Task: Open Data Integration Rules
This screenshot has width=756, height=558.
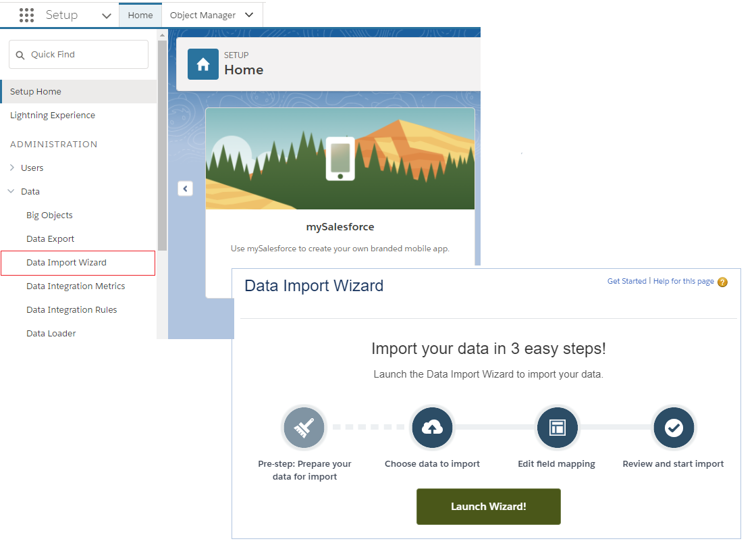Action: coord(72,310)
